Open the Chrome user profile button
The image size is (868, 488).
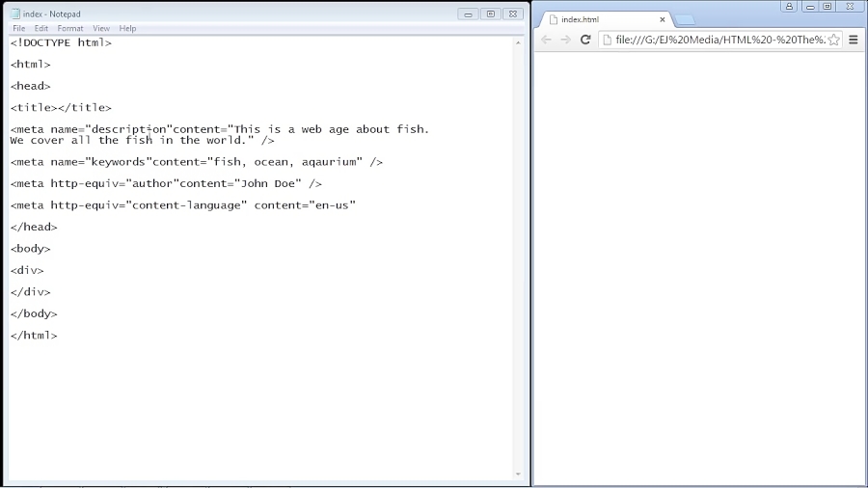(x=790, y=6)
